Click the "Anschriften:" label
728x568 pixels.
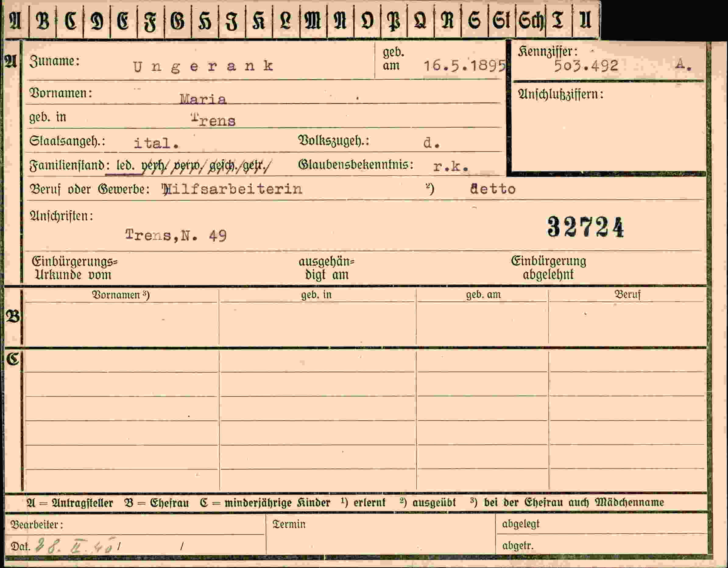(x=62, y=216)
